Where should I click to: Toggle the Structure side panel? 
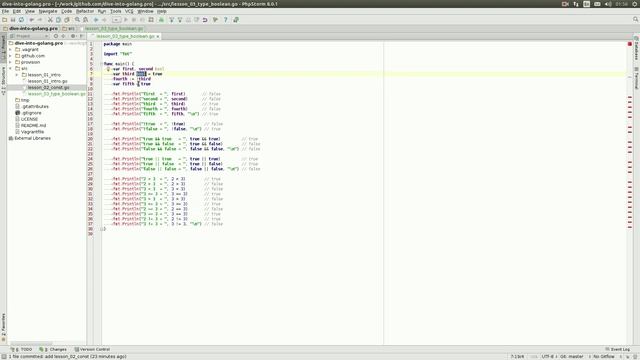point(3,81)
